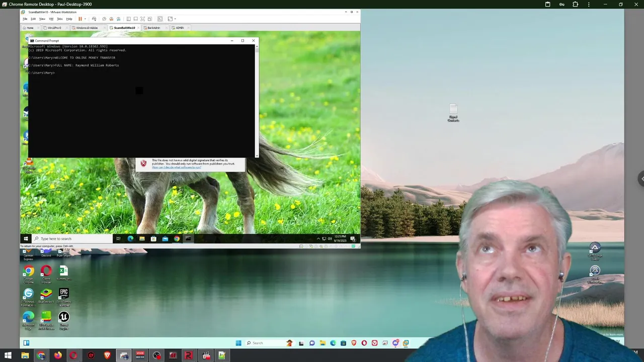Viewport: 644px width, 362px height.
Task: Expand the power options dropdown next to pause
Action: [x=85, y=19]
